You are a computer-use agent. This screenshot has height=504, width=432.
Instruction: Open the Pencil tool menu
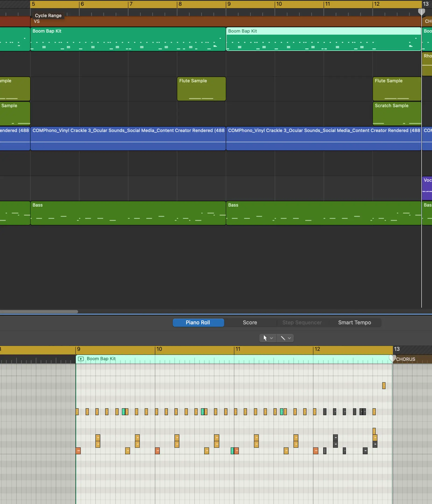[286, 338]
